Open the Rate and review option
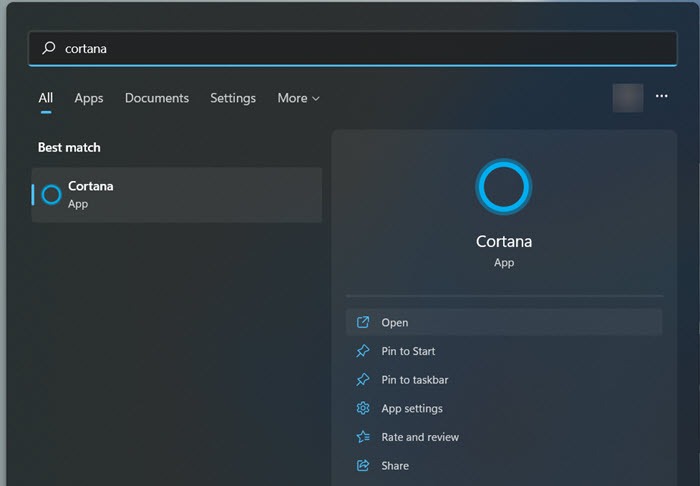700x486 pixels. coord(420,437)
